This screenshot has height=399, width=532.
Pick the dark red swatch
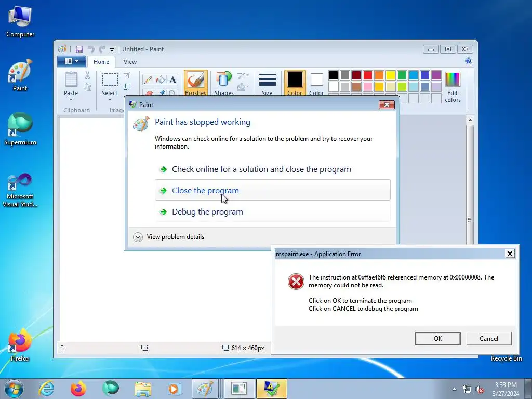point(356,75)
